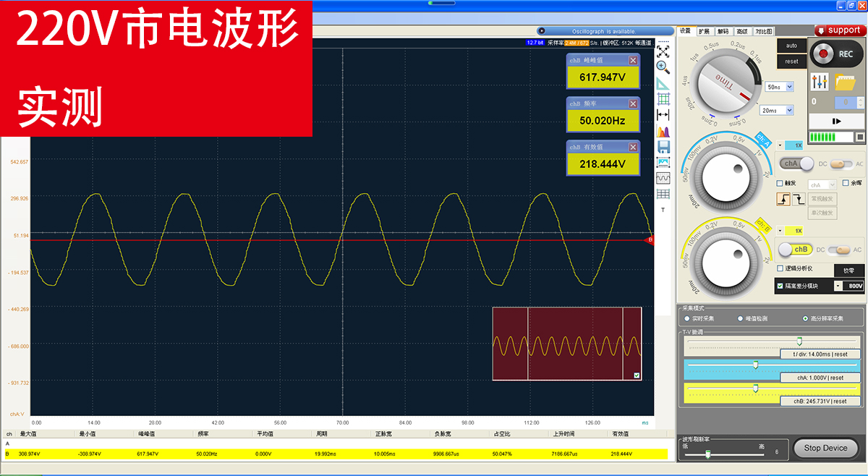Viewport: 868px width, 476px height.
Task: Close the chB peak-to-peak 617.947V box
Action: tap(634, 61)
